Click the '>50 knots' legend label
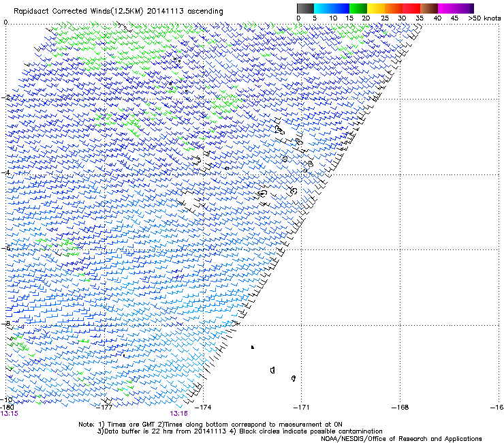The image size is (504, 443). pos(484,18)
